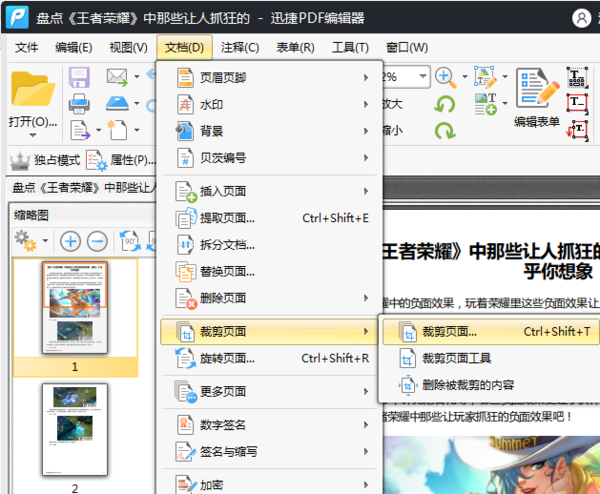Select page 1 thumbnail

(75, 308)
